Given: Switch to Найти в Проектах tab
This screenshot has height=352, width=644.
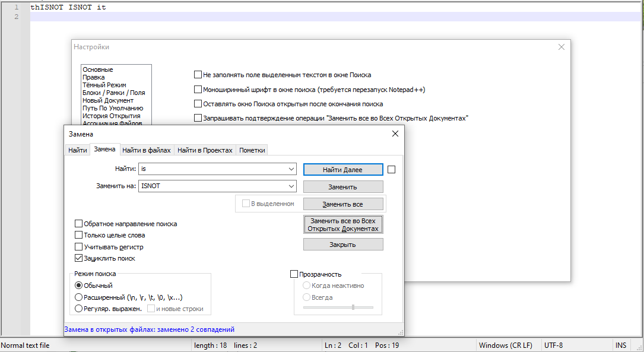Looking at the screenshot, I should pos(205,150).
